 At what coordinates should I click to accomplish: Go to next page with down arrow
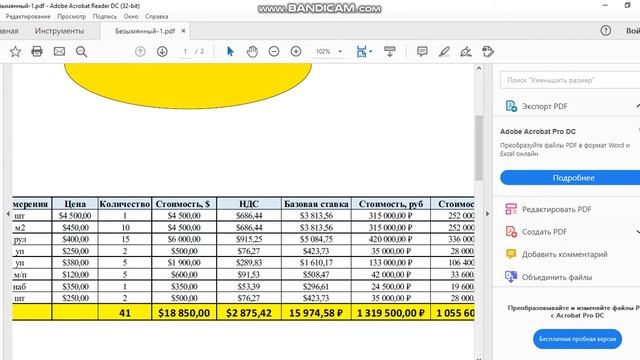(162, 51)
